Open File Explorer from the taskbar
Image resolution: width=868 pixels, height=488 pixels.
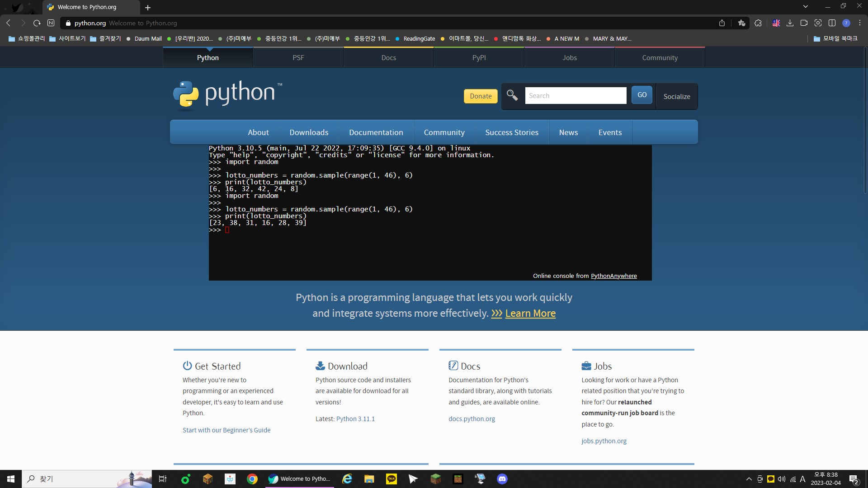369,479
